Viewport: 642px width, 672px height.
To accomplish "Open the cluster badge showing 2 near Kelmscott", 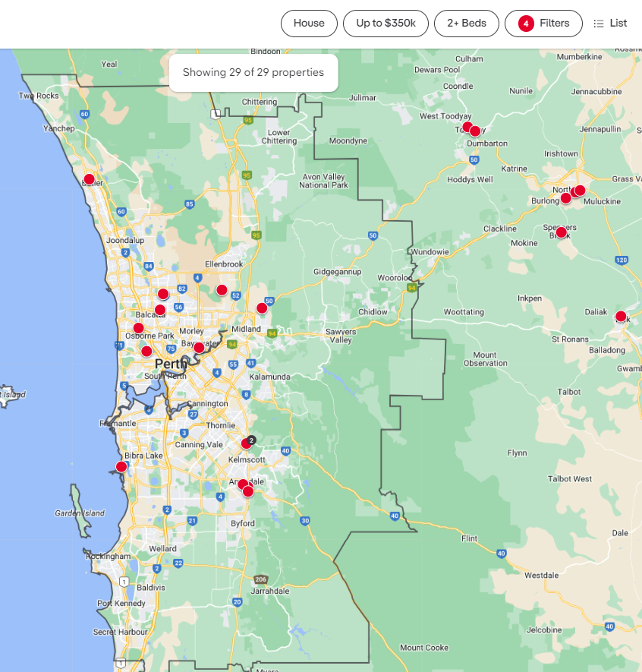I will [252, 440].
